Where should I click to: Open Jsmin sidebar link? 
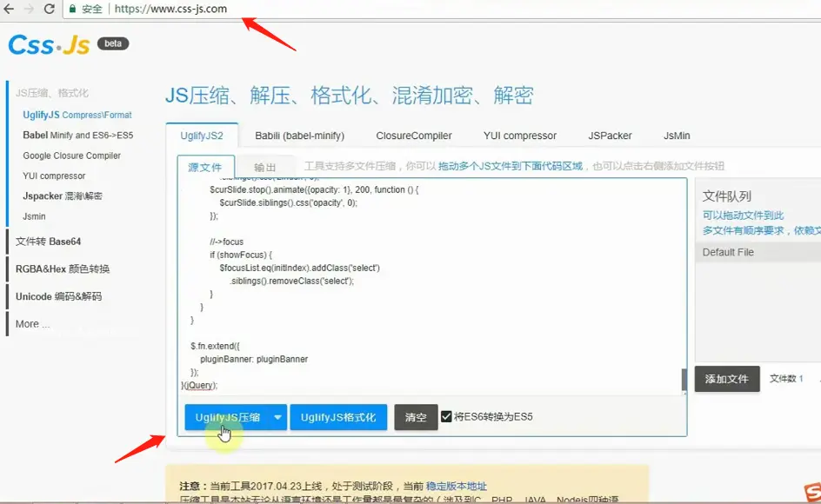[34, 216]
